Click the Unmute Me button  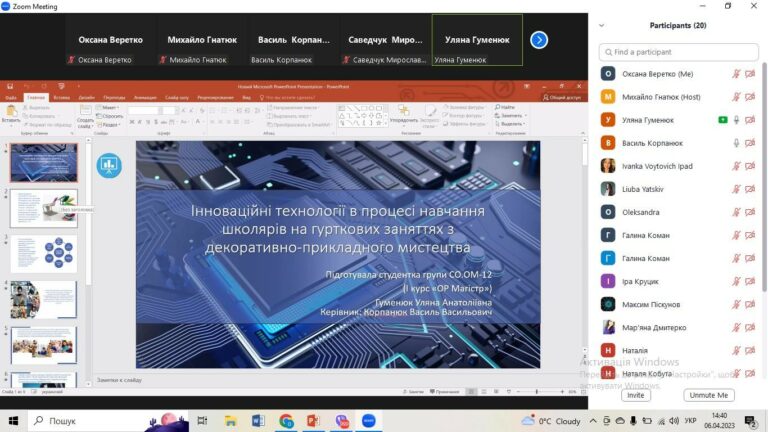[708, 395]
